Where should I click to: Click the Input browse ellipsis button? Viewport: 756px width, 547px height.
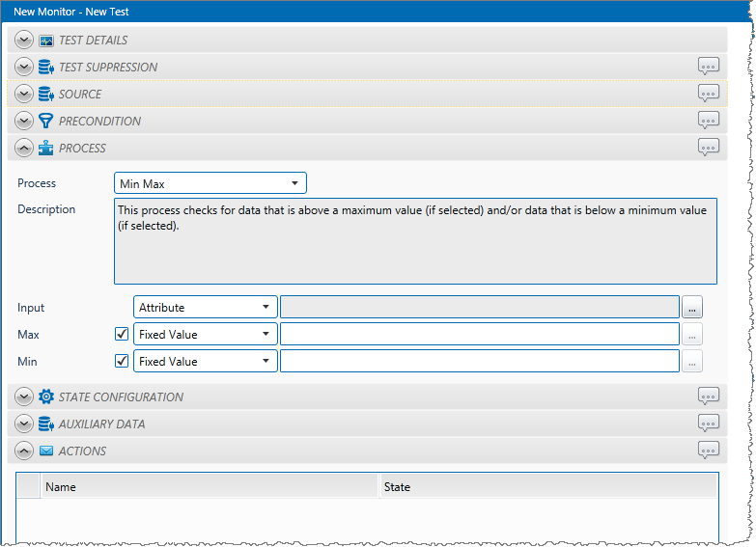pos(692,308)
